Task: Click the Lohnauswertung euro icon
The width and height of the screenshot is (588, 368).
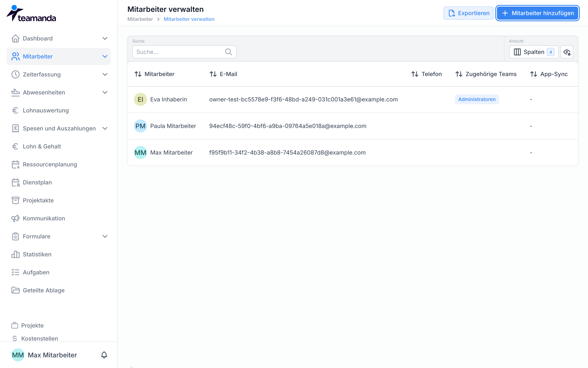Action: point(15,110)
